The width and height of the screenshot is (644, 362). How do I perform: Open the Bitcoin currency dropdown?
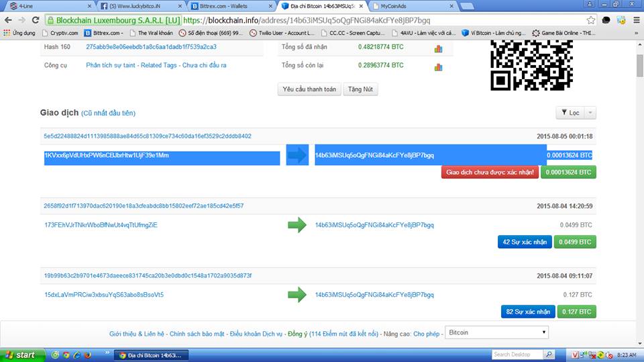coord(496,332)
